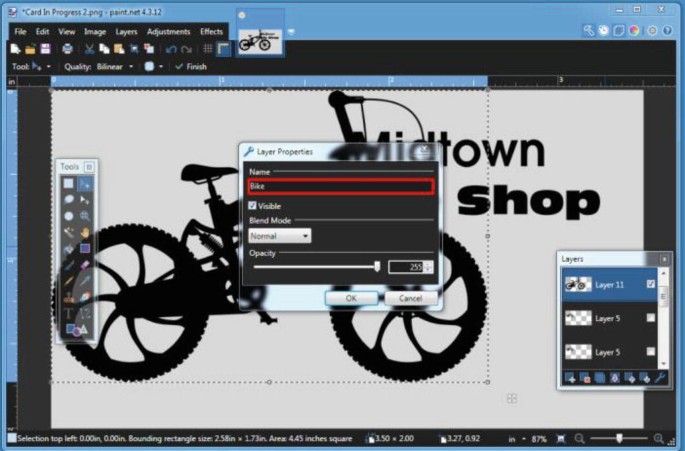Toggle visibility of first Layer 5

pyautogui.click(x=651, y=318)
